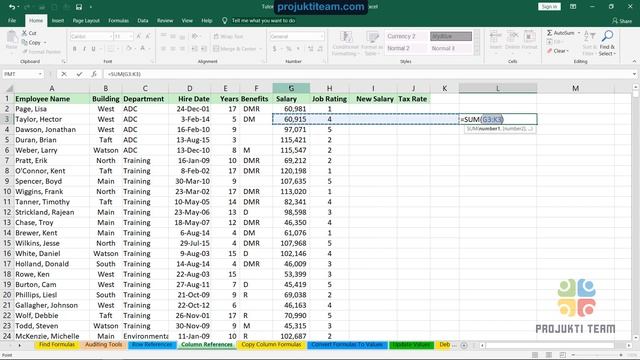The width and height of the screenshot is (640, 360).
Task: Click the Tell me what you want box
Action: [x=263, y=20]
